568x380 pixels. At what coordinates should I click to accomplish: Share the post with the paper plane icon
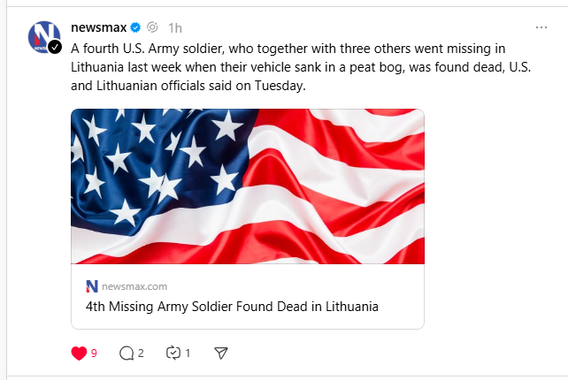tap(221, 353)
